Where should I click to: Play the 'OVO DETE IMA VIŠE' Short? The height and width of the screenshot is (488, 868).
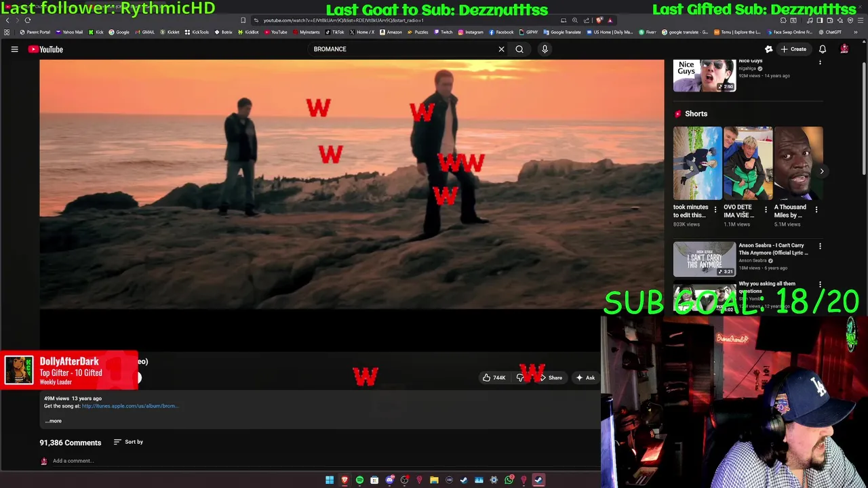748,163
